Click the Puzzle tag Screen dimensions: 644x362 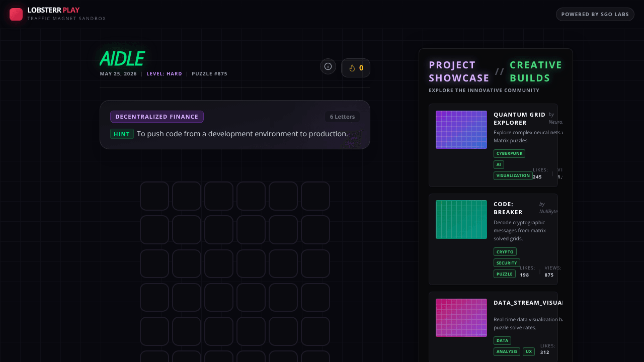coord(505,274)
